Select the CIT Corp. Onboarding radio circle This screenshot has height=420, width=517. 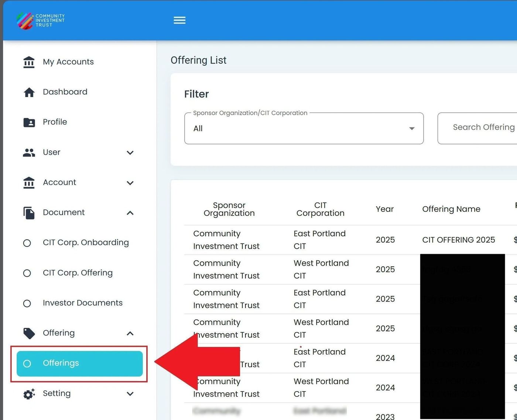(27, 243)
